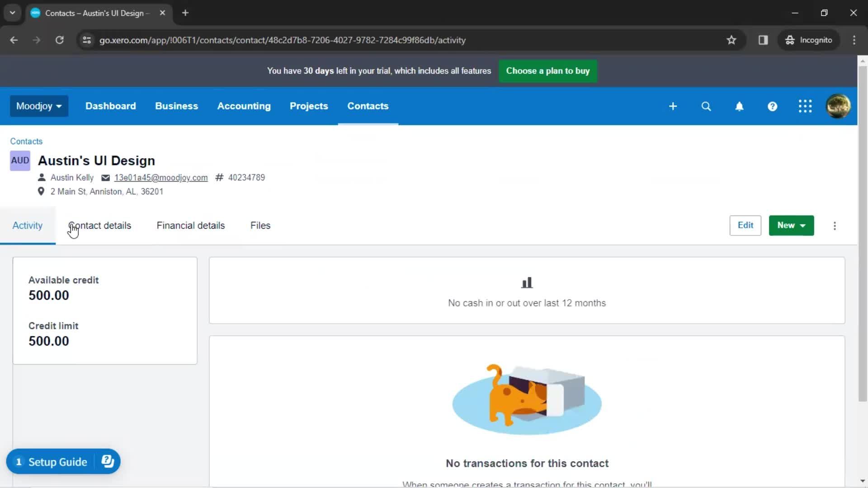
Task: Switch to the Files tab
Action: 260,225
